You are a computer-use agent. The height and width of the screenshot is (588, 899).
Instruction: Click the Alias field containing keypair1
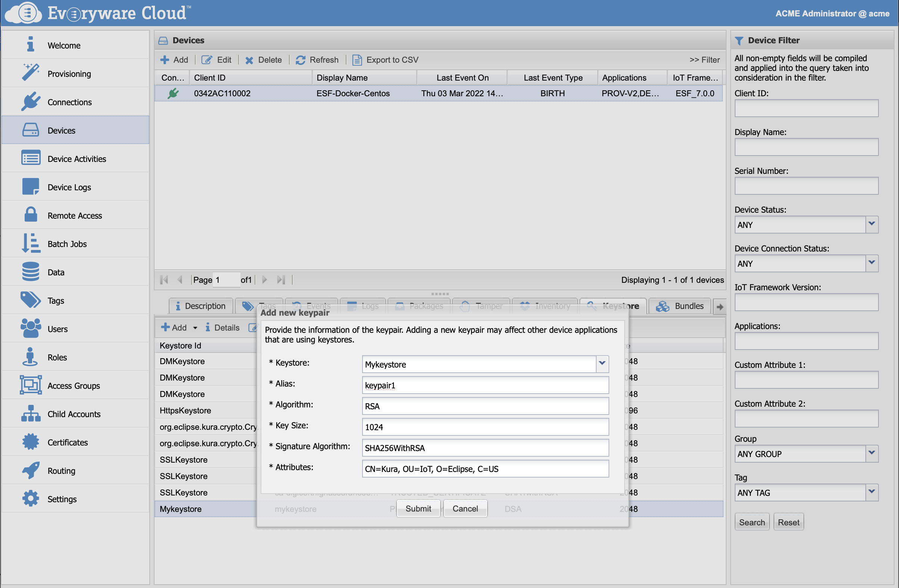pyautogui.click(x=485, y=385)
